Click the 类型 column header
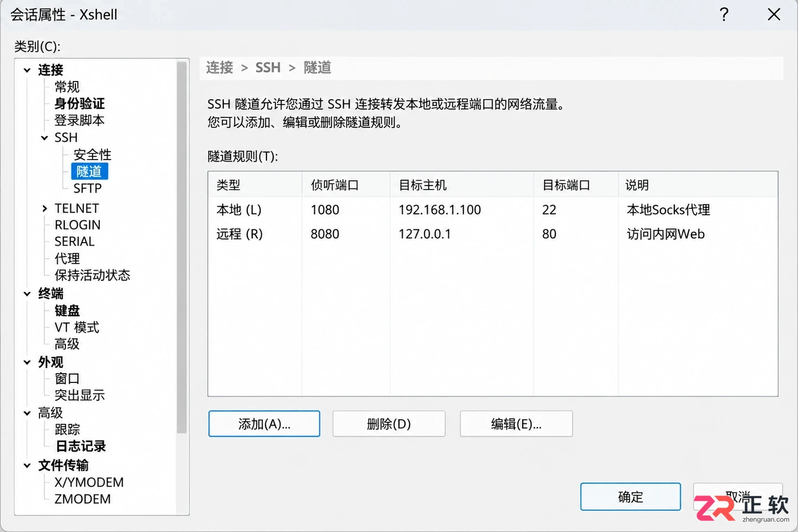Viewport: 798px width, 532px height. pos(255,185)
